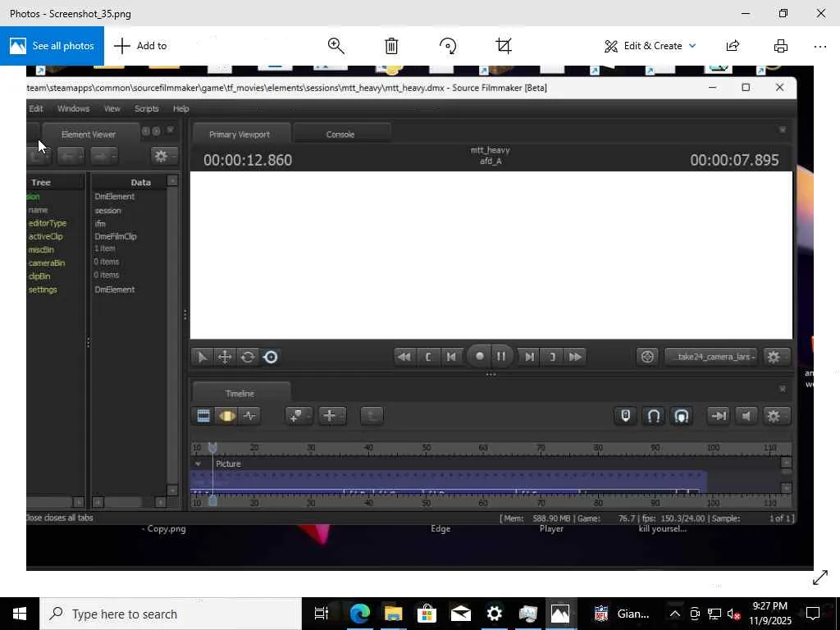
Task: Toggle the playhead marker snap icon
Action: pyautogui.click(x=625, y=416)
